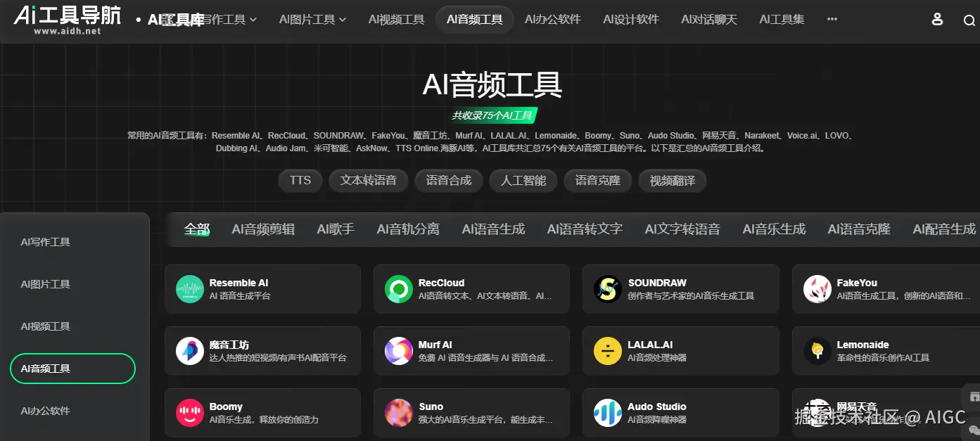Open the more menu ellipsis
Image resolution: width=980 pixels, height=441 pixels.
point(832,20)
